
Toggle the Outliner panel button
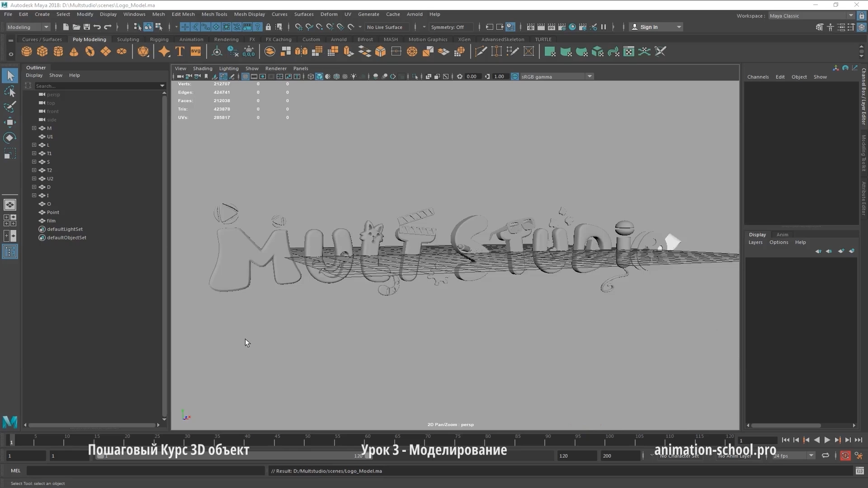click(10, 252)
